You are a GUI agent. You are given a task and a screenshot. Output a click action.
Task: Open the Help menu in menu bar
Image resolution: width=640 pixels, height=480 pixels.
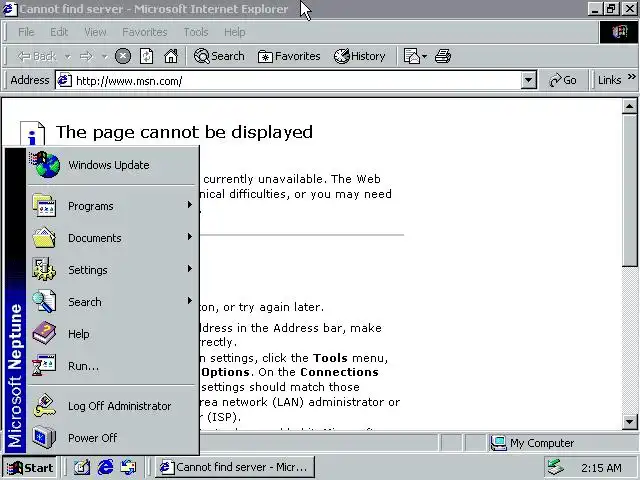tap(235, 32)
